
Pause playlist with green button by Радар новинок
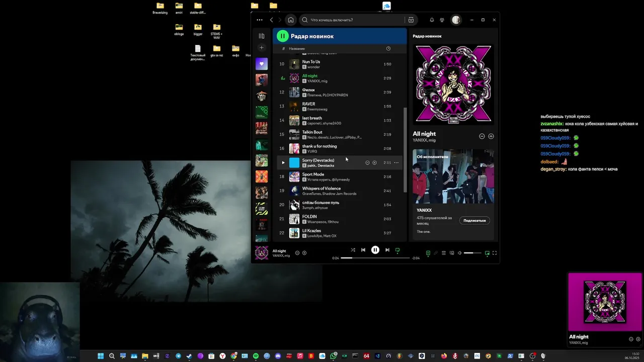(x=283, y=36)
